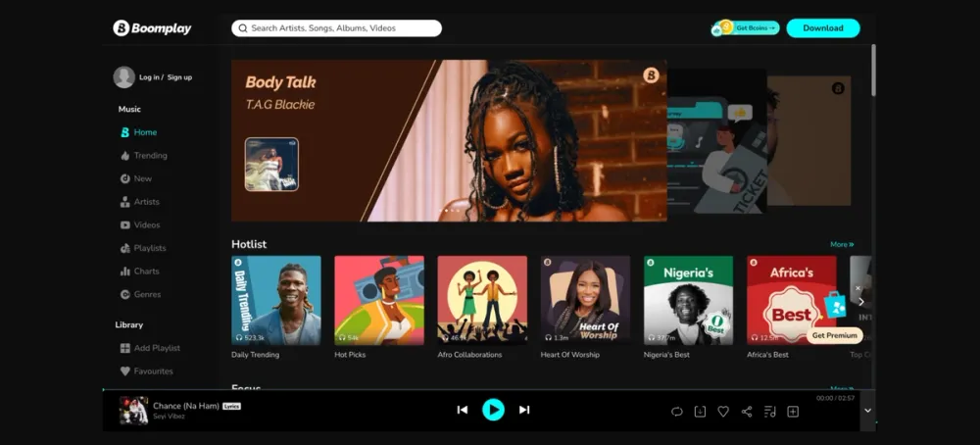
Task: Click the Sign up link
Action: tap(179, 77)
